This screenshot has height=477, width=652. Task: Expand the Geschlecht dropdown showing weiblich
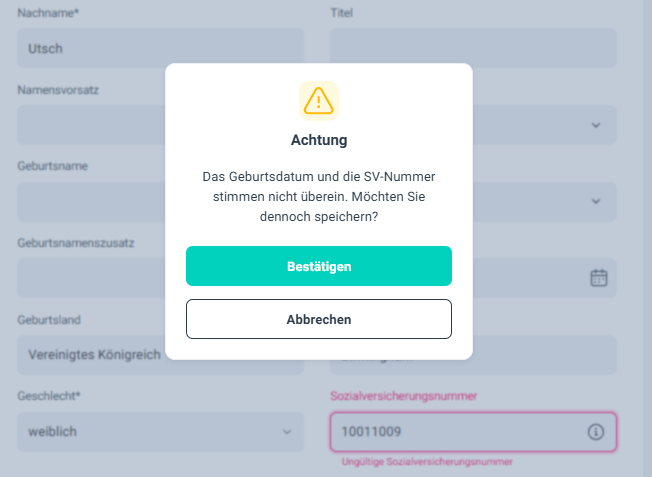pyautogui.click(x=160, y=432)
